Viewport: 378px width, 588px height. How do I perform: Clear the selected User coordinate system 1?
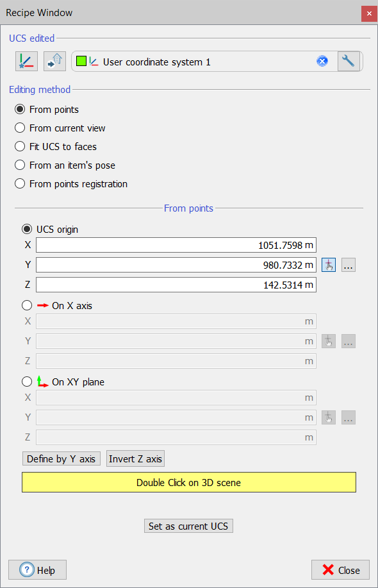(x=322, y=61)
